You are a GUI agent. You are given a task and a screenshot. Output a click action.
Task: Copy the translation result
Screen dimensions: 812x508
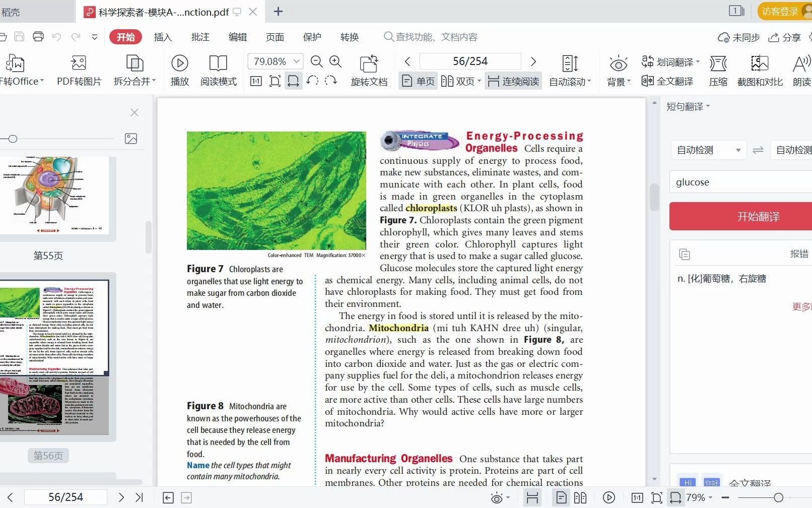(x=685, y=255)
